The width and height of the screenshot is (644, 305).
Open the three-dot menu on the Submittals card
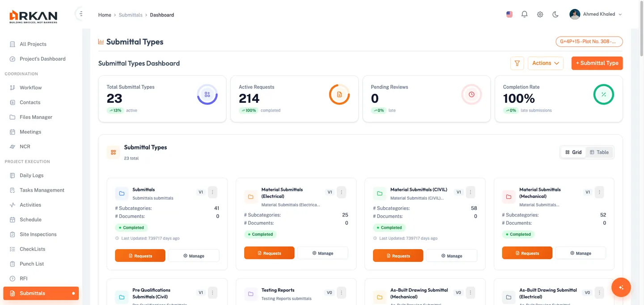(x=212, y=192)
